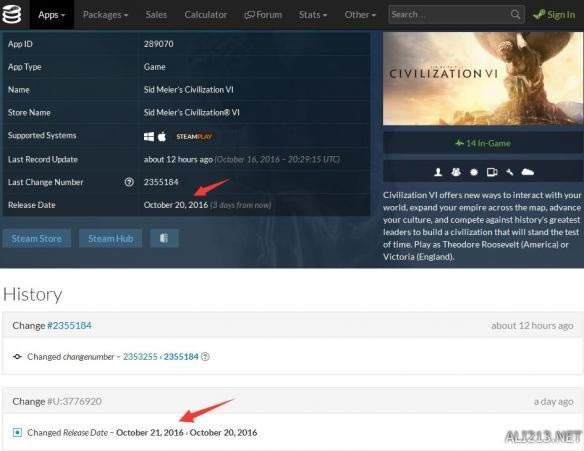The width and height of the screenshot is (584, 451).
Task: Go to the Sales page
Action: pos(156,15)
